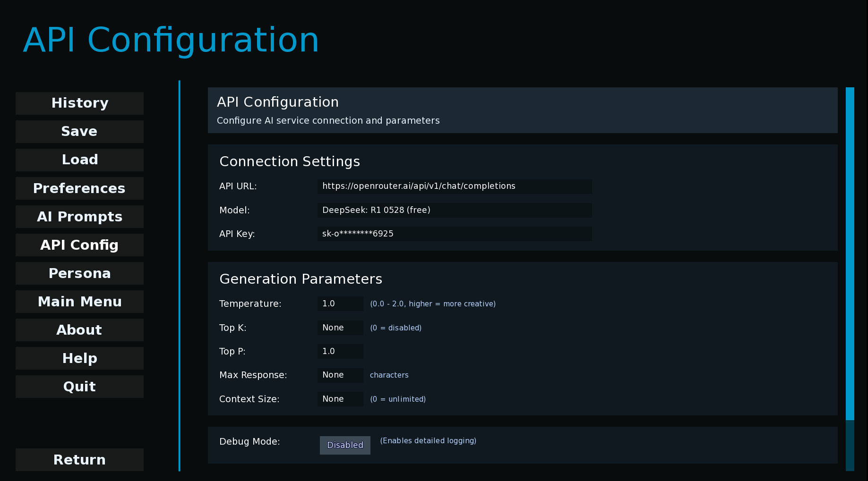The height and width of the screenshot is (481, 868).
Task: Open the Help screen
Action: [79, 358]
